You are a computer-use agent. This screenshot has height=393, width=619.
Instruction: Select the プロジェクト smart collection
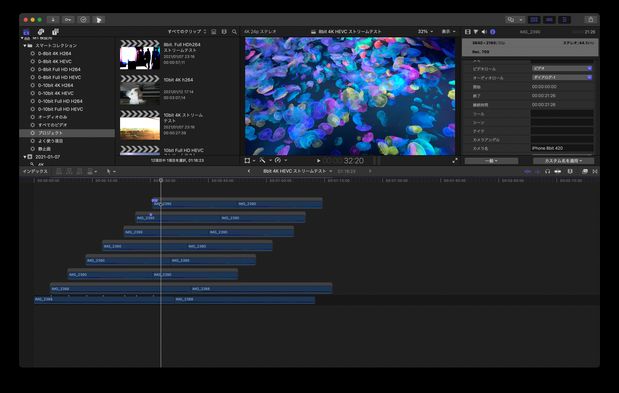tap(67, 133)
